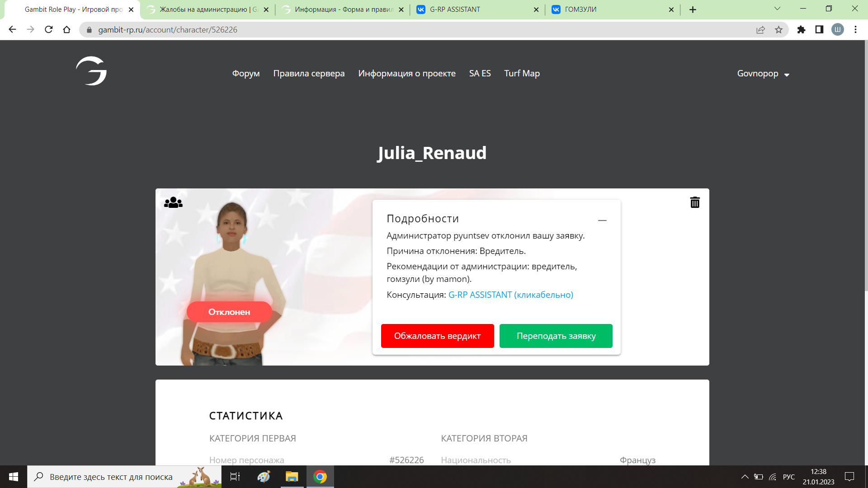
Task: Show hidden system tray icons
Action: point(745,477)
